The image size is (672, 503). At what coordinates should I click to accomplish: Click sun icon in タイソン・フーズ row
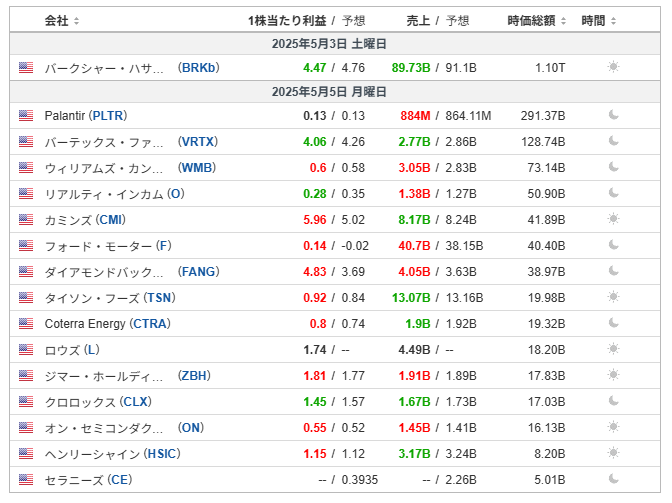[x=613, y=297]
